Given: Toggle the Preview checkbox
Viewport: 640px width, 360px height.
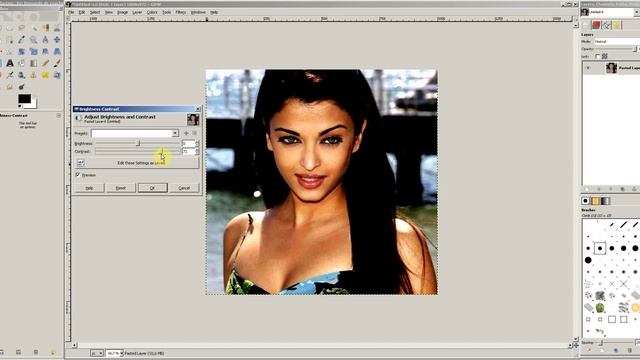Looking at the screenshot, I should (x=78, y=175).
